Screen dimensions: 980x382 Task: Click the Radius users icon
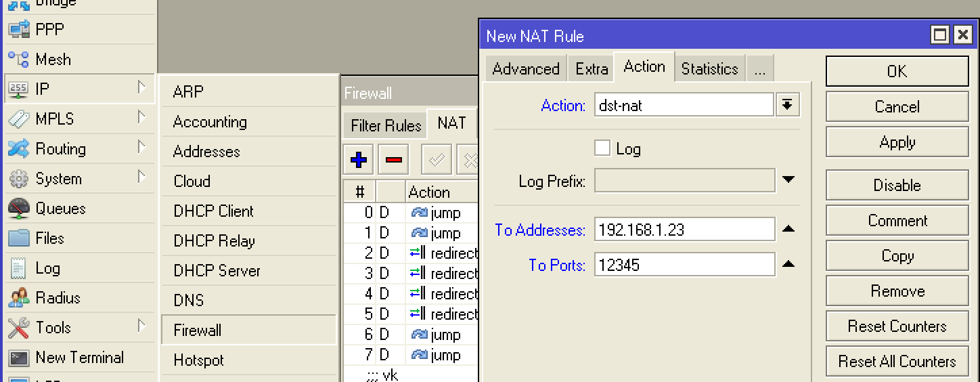coord(18,298)
